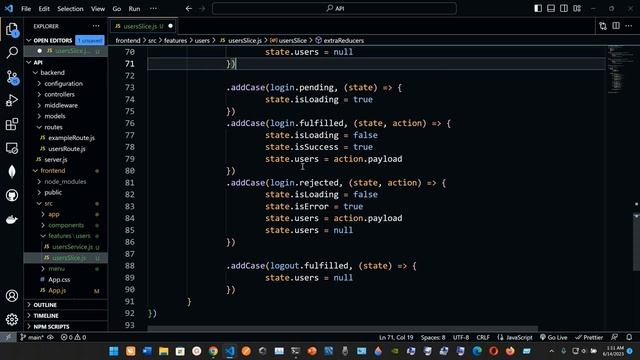Click the command center search box
Viewport: 640px width, 360px height.
[334, 8]
